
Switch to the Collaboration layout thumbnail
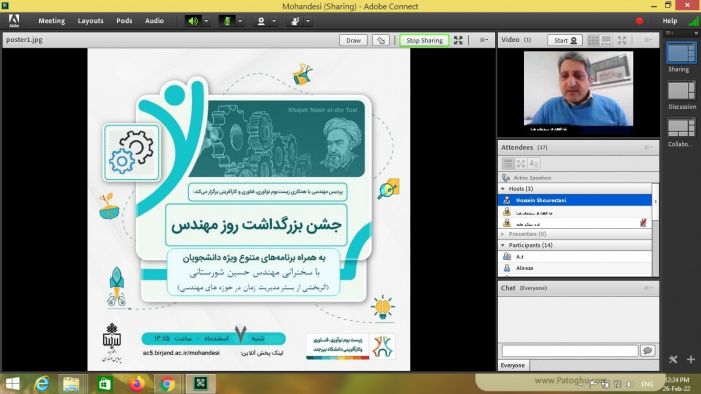[x=682, y=128]
